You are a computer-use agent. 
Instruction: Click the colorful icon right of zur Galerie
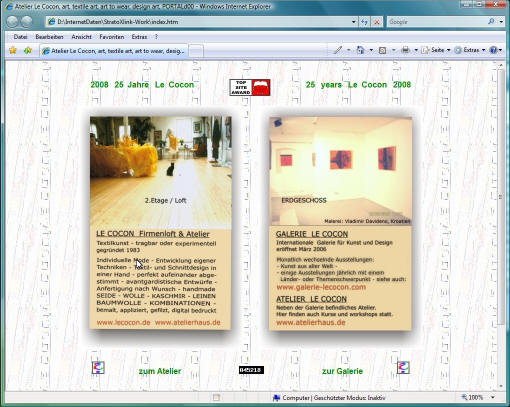pyautogui.click(x=403, y=368)
